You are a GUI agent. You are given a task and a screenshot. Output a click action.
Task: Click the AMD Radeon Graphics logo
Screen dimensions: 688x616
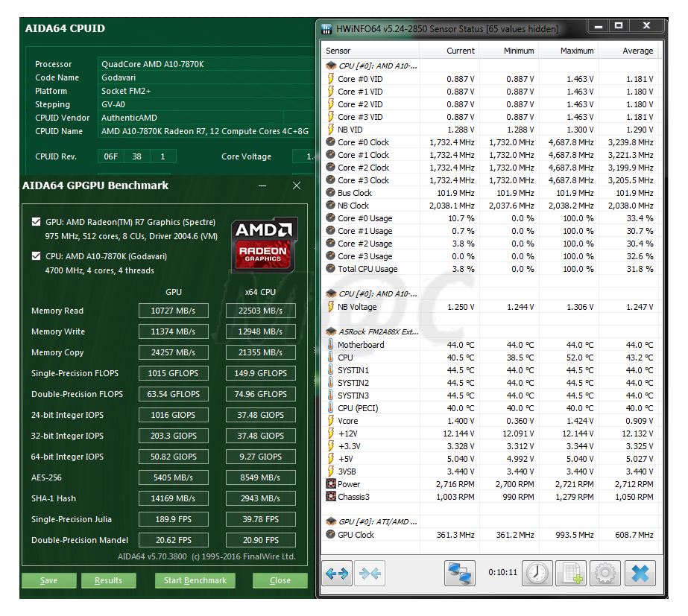point(264,244)
